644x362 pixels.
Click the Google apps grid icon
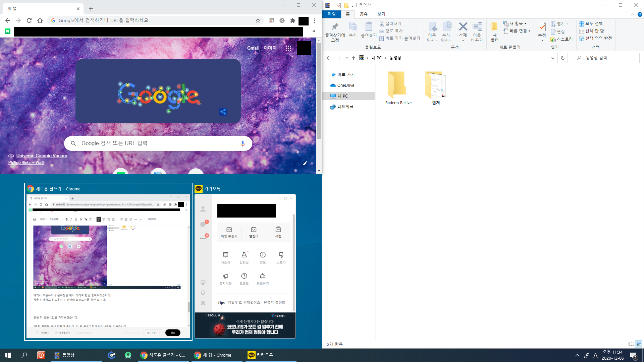[x=288, y=48]
